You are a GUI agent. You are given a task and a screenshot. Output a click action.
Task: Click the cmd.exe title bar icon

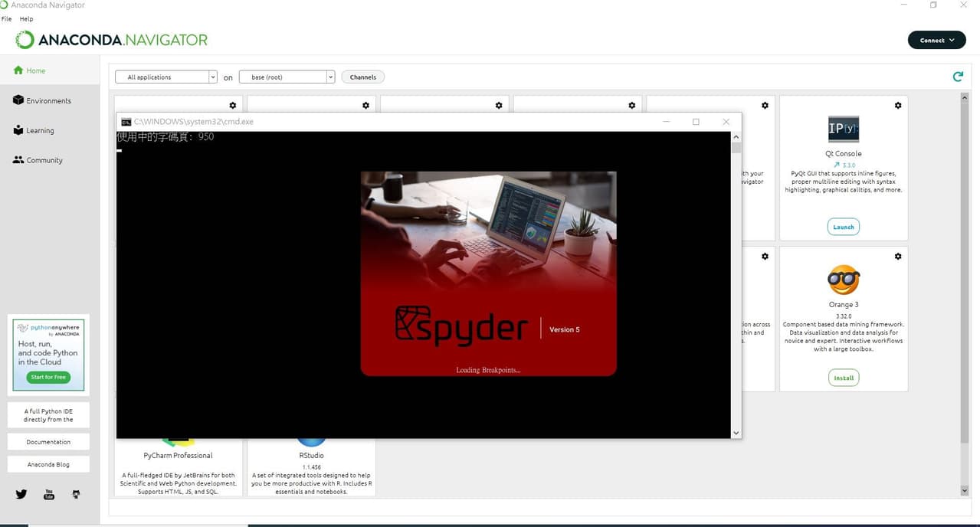[x=126, y=122]
